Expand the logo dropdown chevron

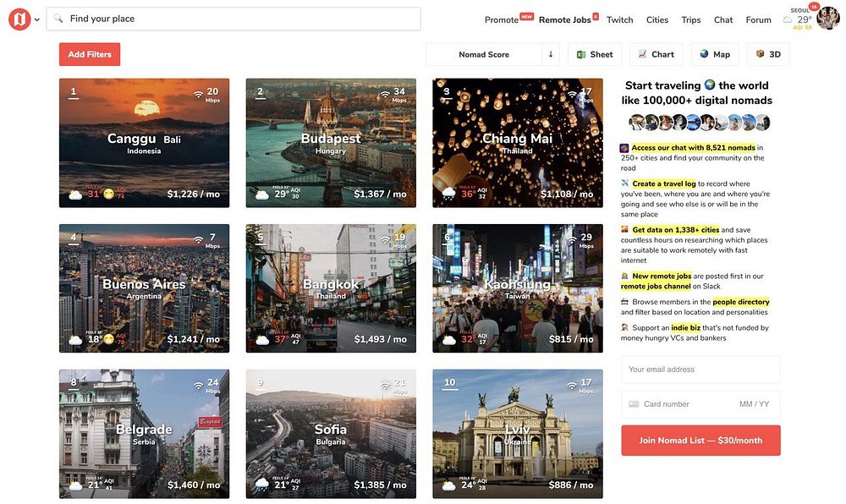pos(36,20)
